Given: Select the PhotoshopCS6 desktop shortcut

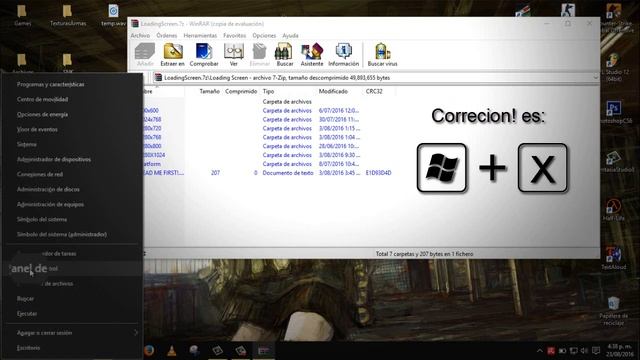Looking at the screenshot, I should pos(614,113).
